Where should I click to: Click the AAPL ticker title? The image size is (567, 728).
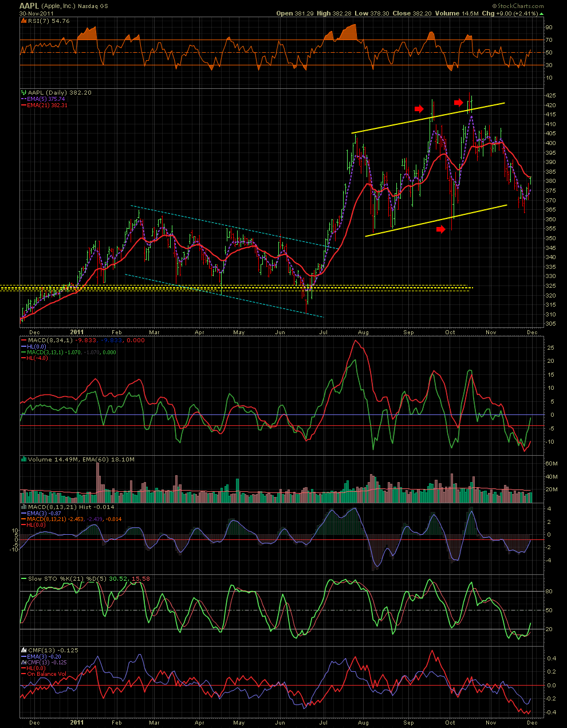tap(29, 6)
